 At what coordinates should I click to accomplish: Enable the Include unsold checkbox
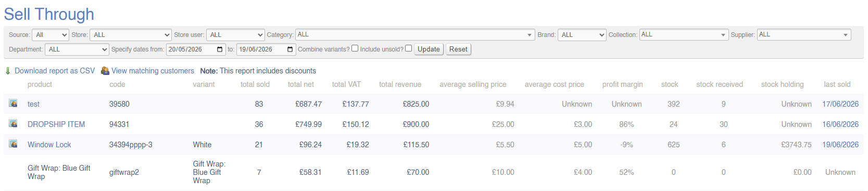point(409,48)
